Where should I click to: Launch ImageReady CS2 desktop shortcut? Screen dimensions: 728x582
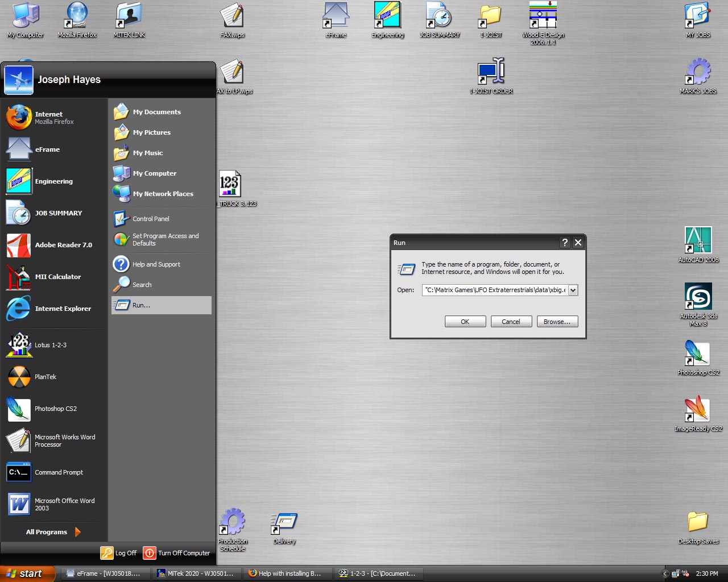click(698, 414)
